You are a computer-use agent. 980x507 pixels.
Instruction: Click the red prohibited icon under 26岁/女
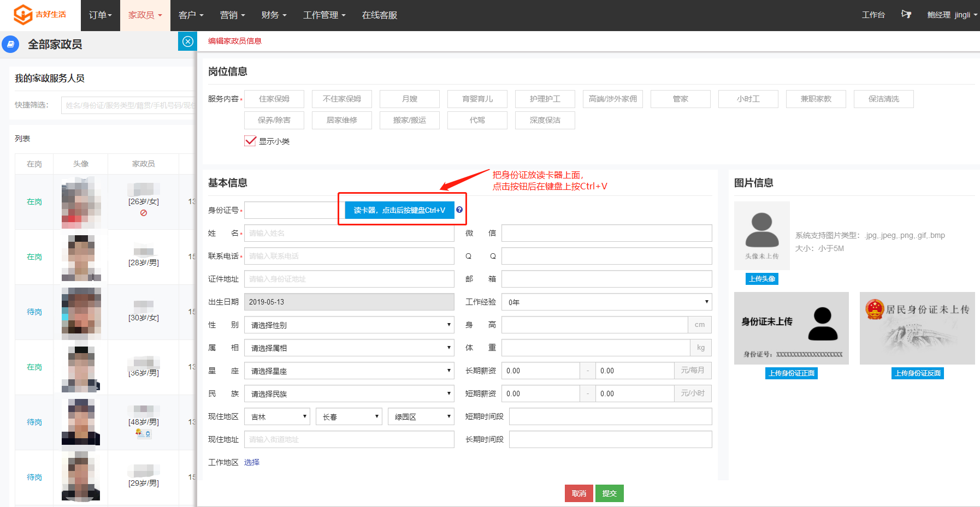tap(144, 213)
